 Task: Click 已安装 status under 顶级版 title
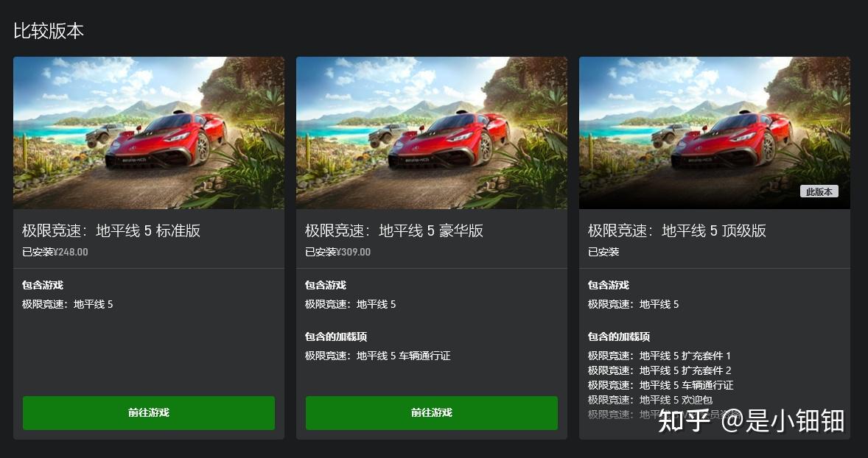[x=603, y=253]
